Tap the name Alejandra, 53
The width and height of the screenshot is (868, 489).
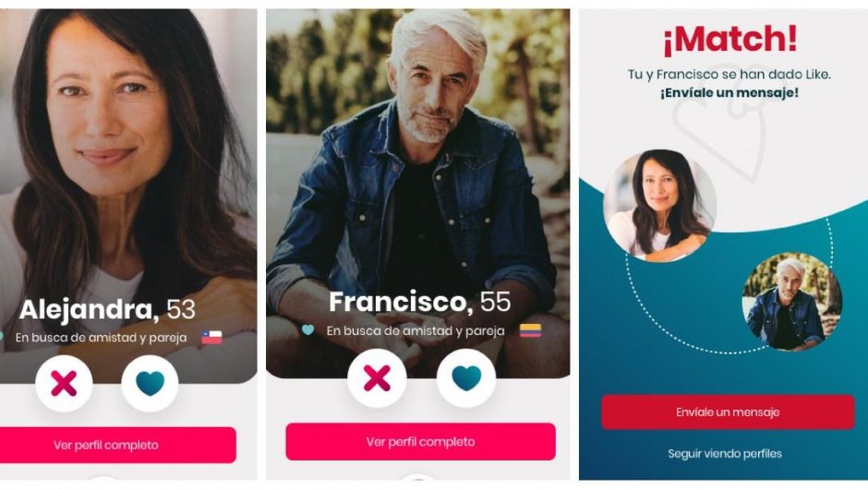pyautogui.click(x=107, y=309)
